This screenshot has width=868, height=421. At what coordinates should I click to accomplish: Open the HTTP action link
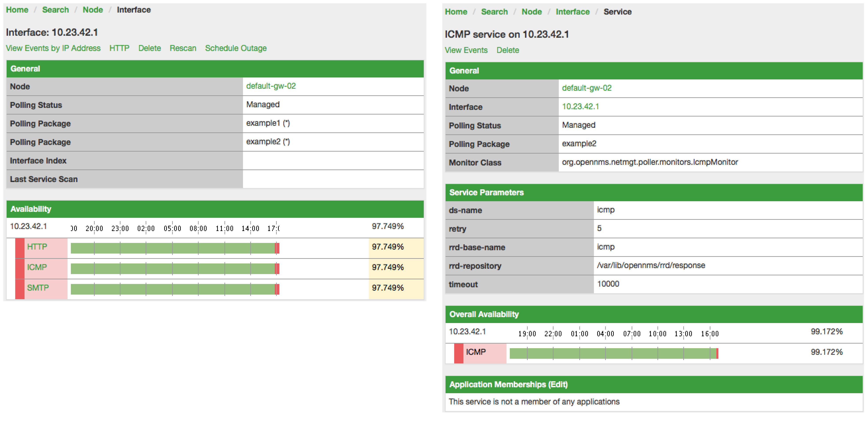(119, 48)
